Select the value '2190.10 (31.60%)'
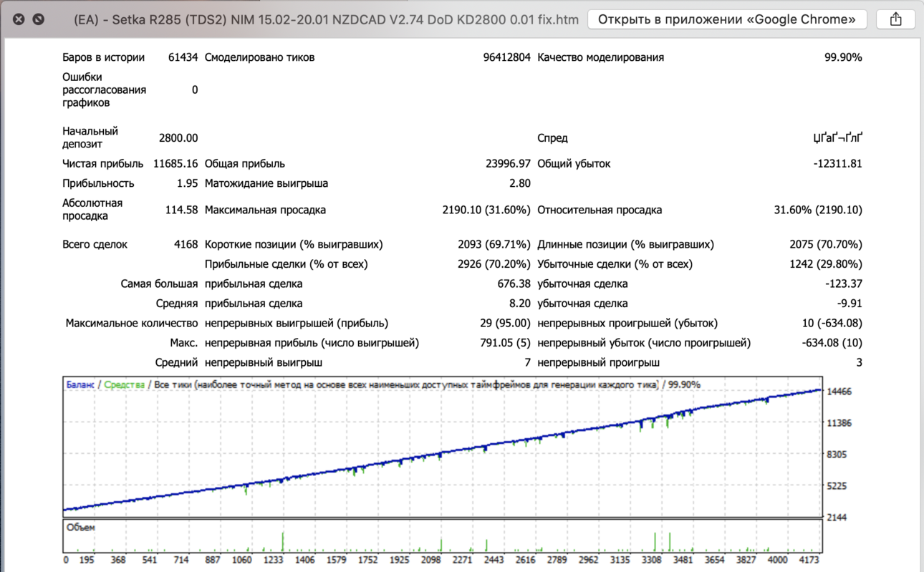Image resolution: width=924 pixels, height=572 pixels. (x=486, y=210)
